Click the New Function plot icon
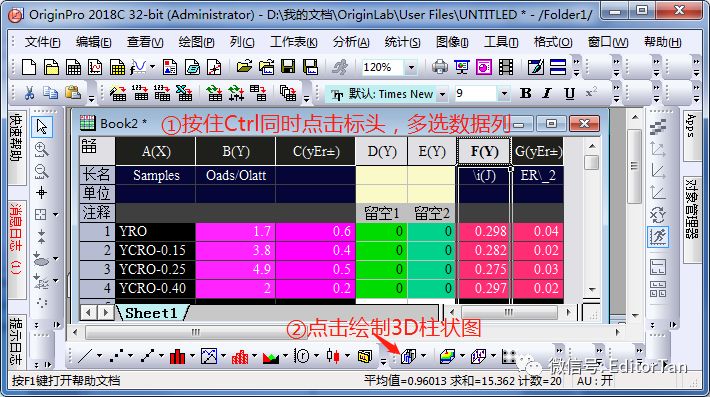 point(138,67)
